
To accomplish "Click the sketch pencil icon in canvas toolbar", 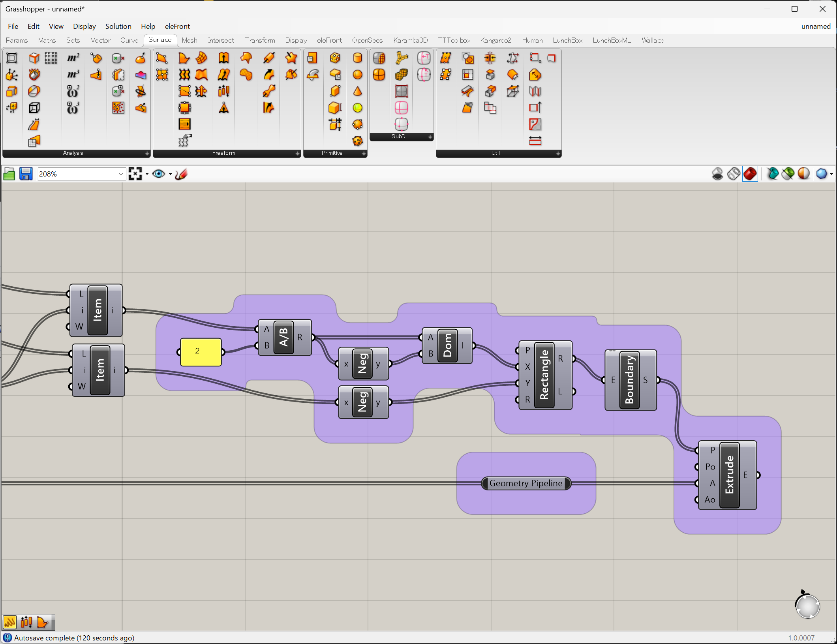I will [x=181, y=174].
